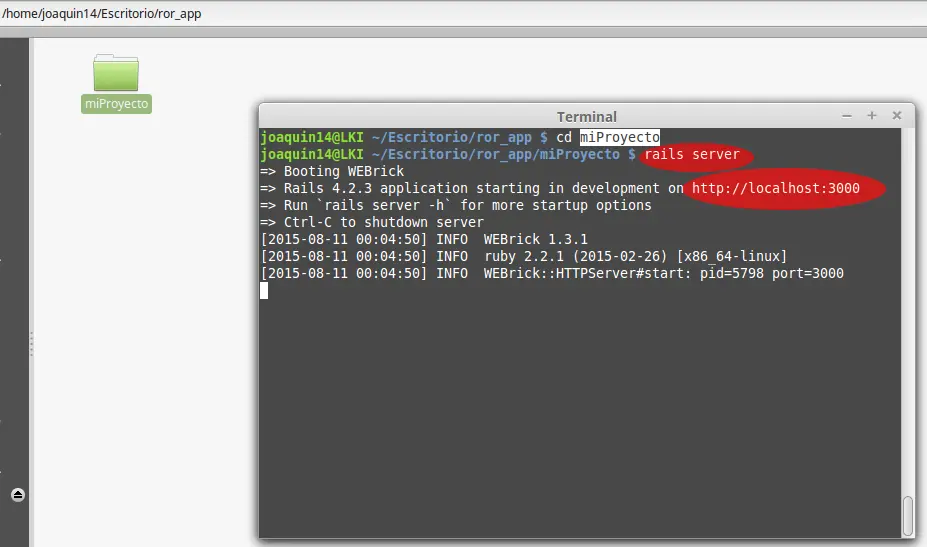The height and width of the screenshot is (547, 927).
Task: Click the http://localhost:3000 URL in terminal
Action: pyautogui.click(x=776, y=189)
